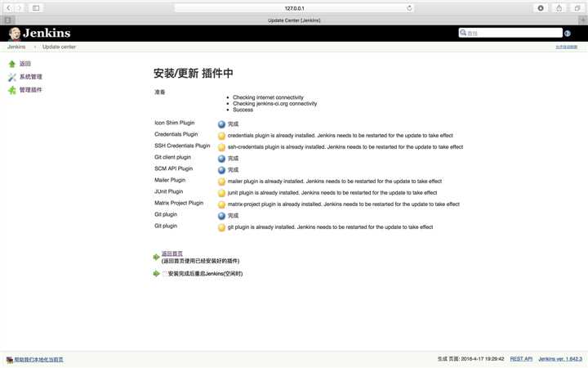The height and width of the screenshot is (368, 588).
Task: Click the green arrow icon beside 返回首页
Action: pyautogui.click(x=156, y=258)
